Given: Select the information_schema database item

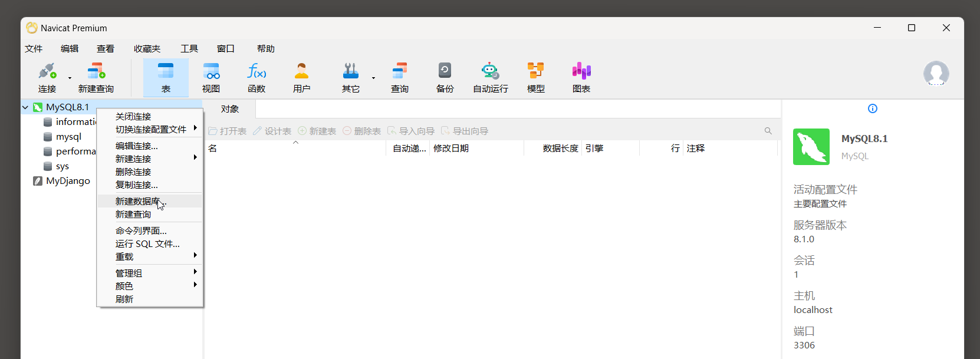Looking at the screenshot, I should tap(75, 122).
